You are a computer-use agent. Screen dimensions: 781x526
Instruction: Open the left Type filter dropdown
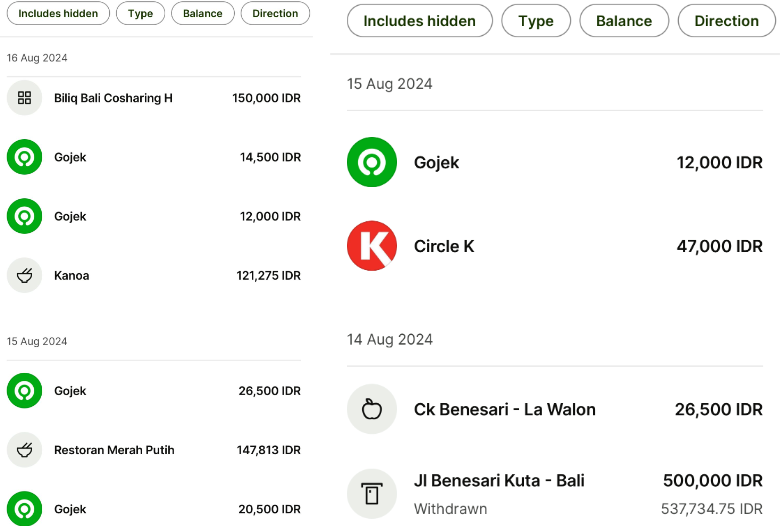[x=140, y=13]
